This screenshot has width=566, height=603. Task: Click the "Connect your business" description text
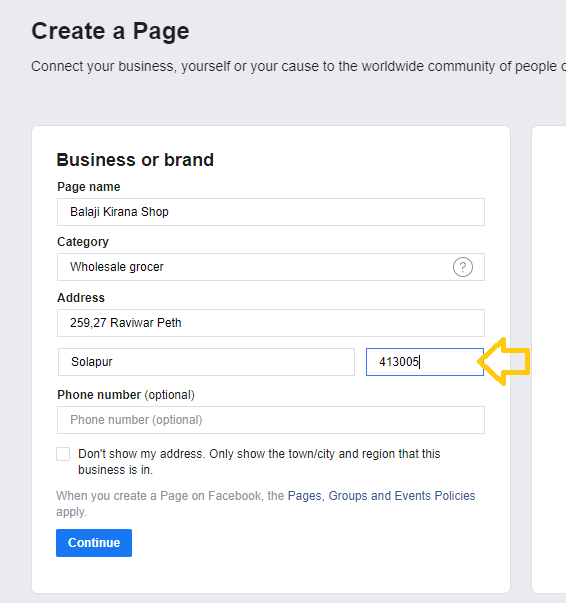pyautogui.click(x=298, y=66)
